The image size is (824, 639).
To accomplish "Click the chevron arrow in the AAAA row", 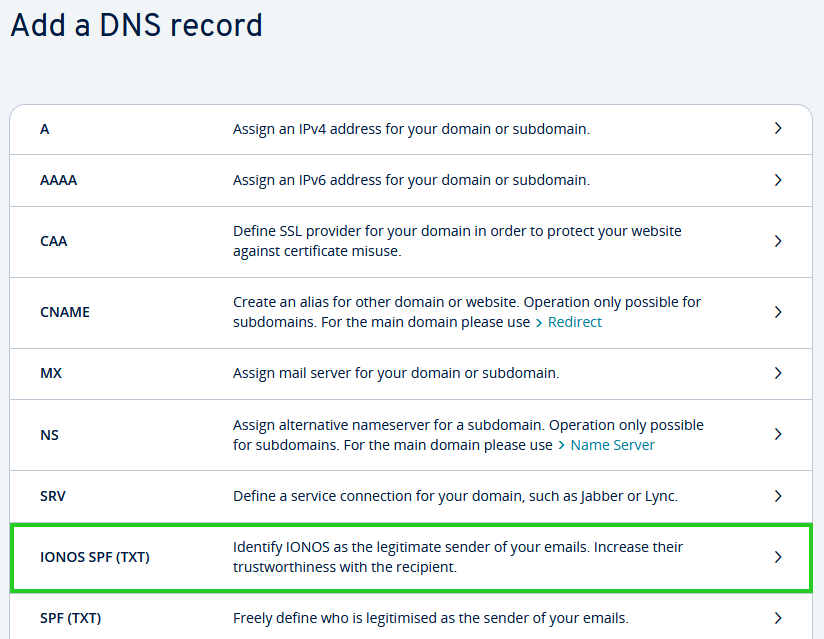I will pyautogui.click(x=778, y=180).
